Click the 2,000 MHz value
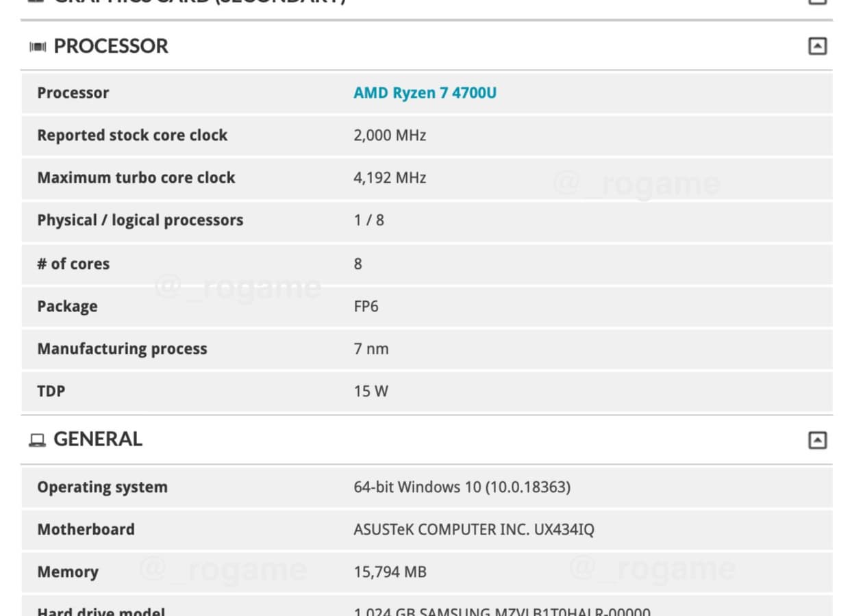The width and height of the screenshot is (852, 616). pyautogui.click(x=390, y=136)
